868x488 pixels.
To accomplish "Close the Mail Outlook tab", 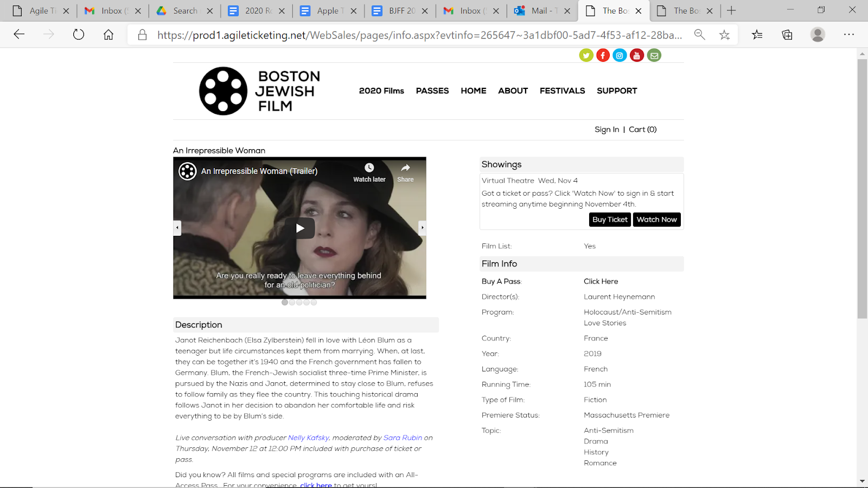I will tap(567, 11).
